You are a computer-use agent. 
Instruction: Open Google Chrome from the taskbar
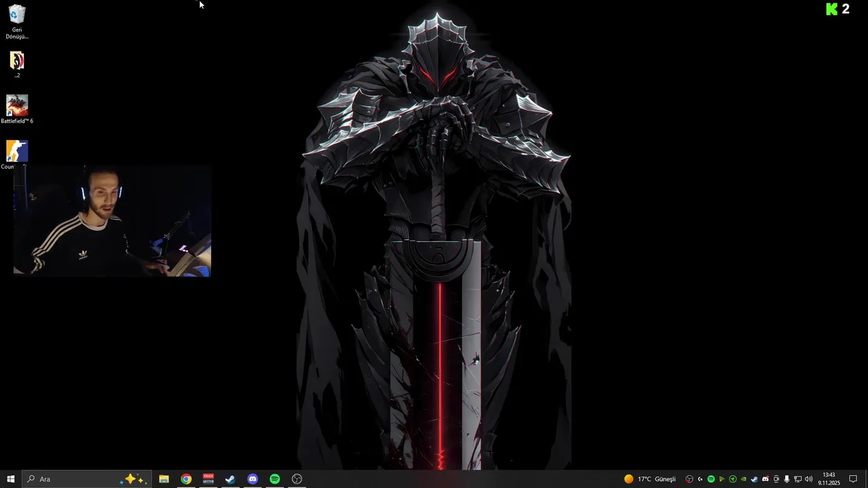point(186,479)
